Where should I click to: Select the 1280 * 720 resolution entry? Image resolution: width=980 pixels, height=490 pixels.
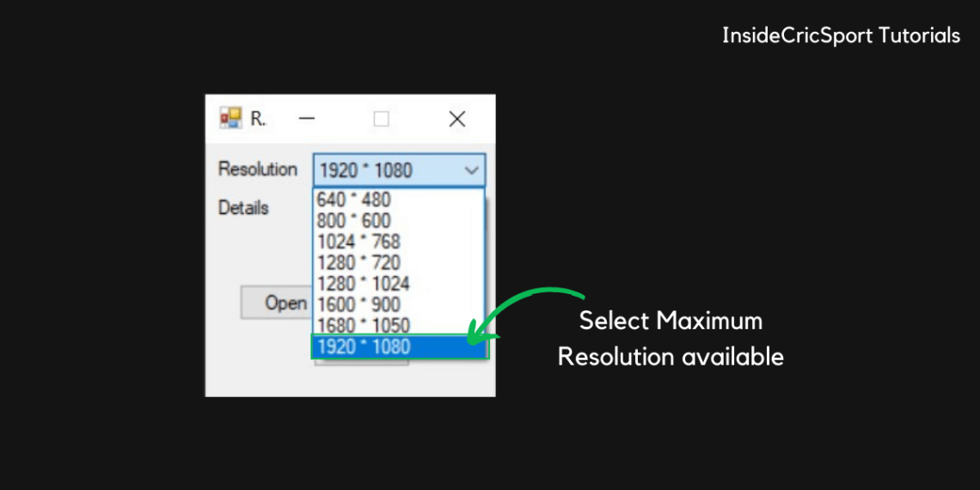point(358,262)
